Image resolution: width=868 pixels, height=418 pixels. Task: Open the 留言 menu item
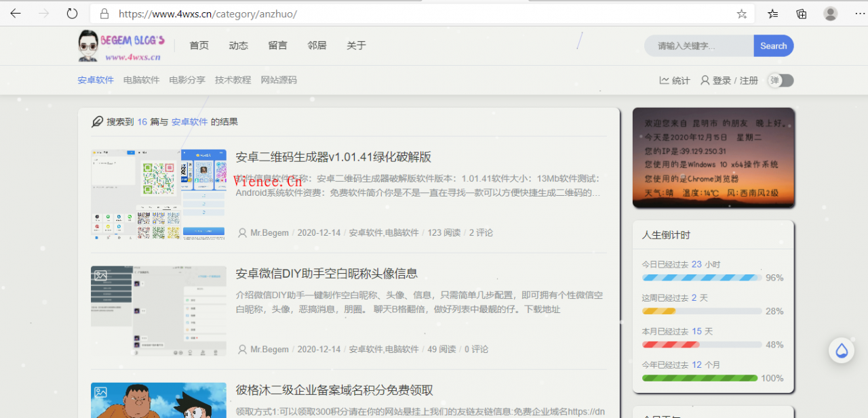(x=277, y=45)
